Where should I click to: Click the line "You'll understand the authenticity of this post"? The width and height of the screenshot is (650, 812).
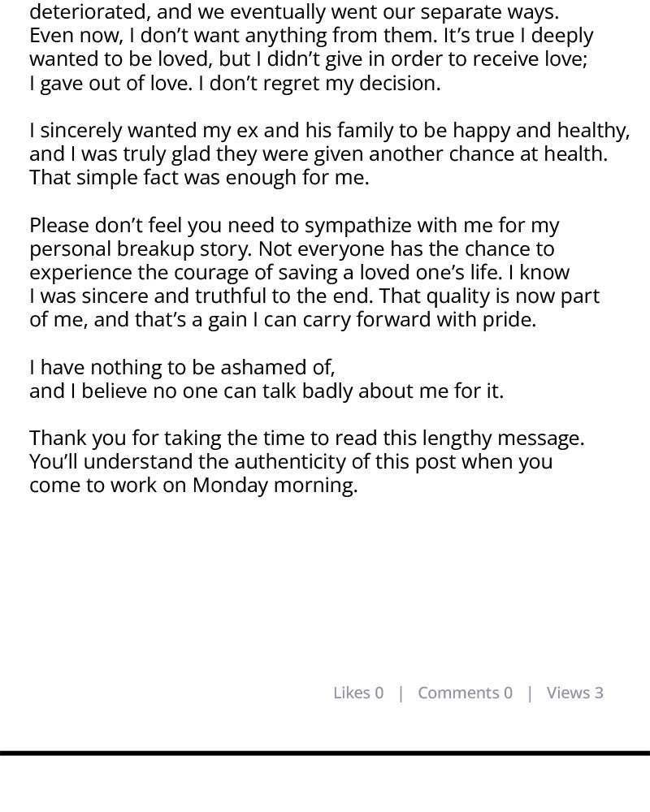click(x=291, y=461)
